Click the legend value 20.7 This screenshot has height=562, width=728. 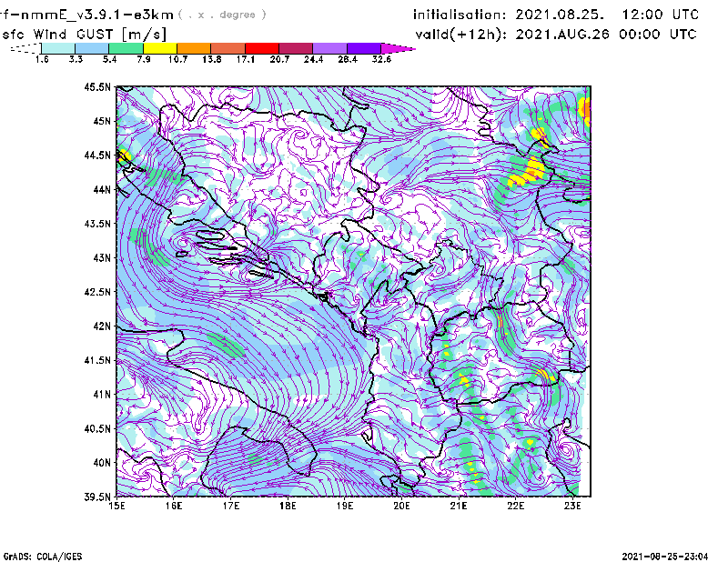coord(279,59)
